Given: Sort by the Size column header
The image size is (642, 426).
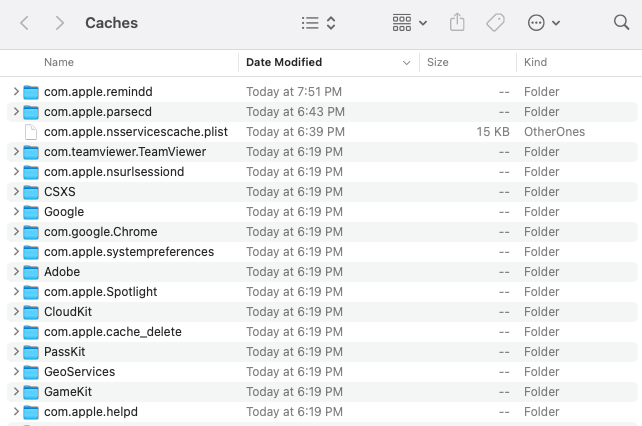Looking at the screenshot, I should pos(438,62).
